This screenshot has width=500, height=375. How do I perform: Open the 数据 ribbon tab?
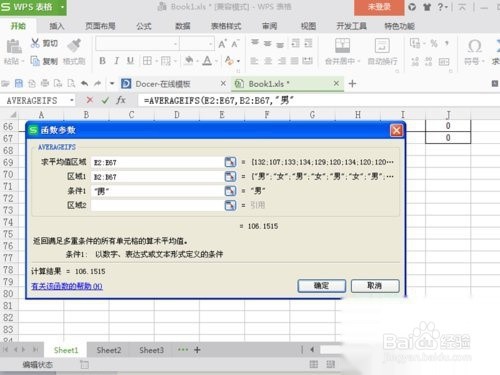(x=183, y=26)
